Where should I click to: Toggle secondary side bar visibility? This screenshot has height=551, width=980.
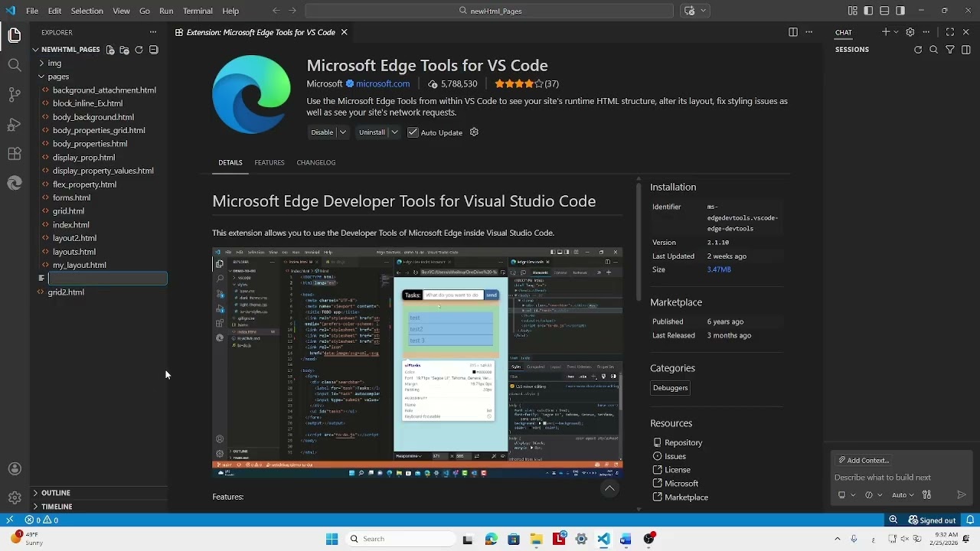(900, 11)
